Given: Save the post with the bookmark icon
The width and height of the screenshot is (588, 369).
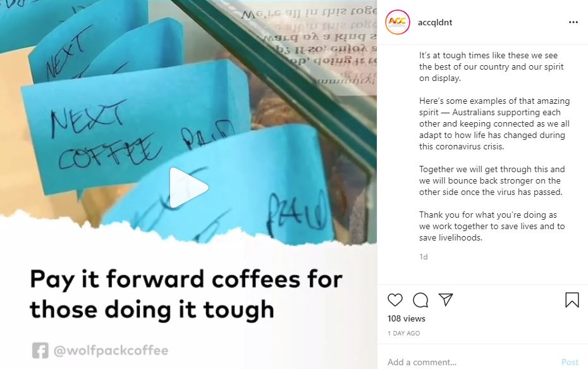Looking at the screenshot, I should click(572, 300).
